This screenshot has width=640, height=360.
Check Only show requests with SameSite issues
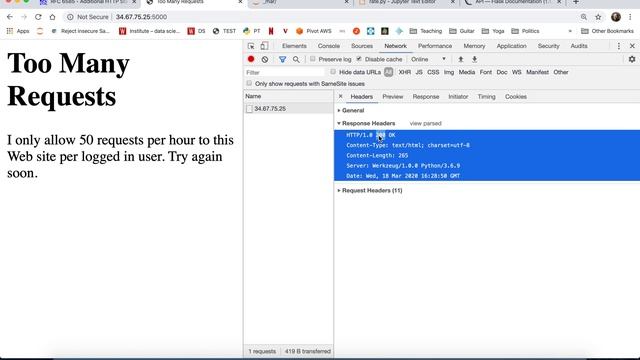point(249,83)
